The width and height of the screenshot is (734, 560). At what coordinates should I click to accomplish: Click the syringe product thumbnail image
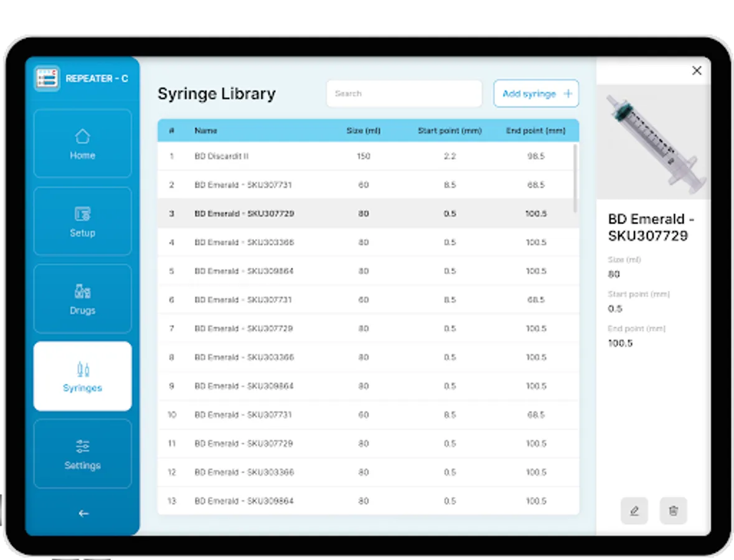point(654,142)
